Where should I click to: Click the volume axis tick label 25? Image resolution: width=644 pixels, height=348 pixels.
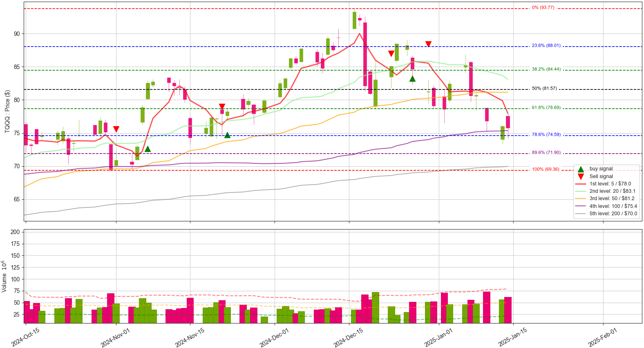[17, 315]
